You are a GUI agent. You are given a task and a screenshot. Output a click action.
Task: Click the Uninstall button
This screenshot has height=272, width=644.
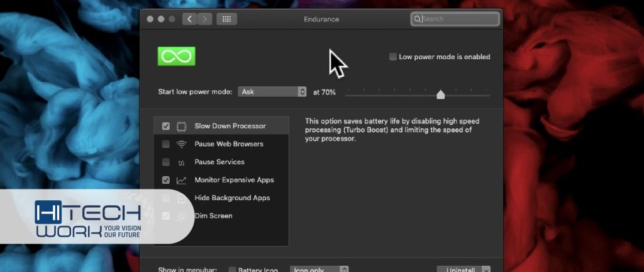point(464,269)
